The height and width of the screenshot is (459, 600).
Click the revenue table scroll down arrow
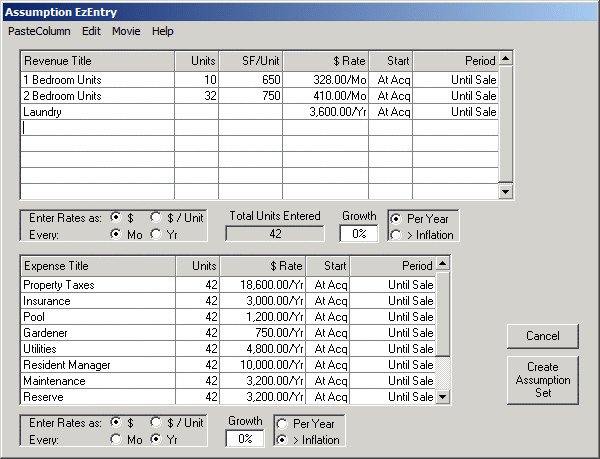tap(505, 192)
